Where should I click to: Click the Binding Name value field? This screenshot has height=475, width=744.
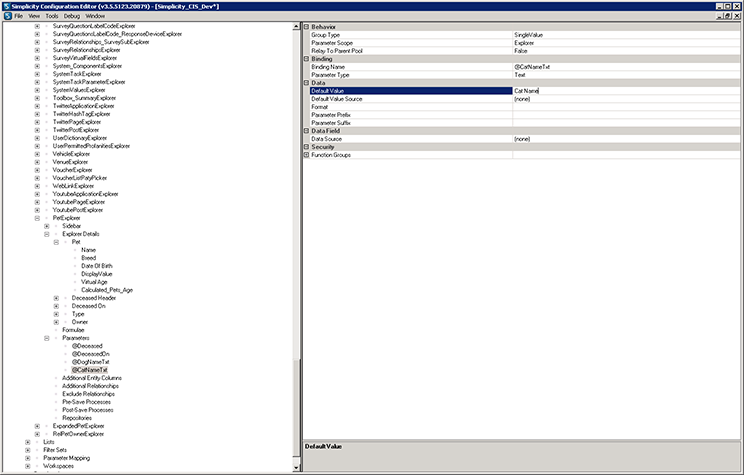click(x=626, y=67)
